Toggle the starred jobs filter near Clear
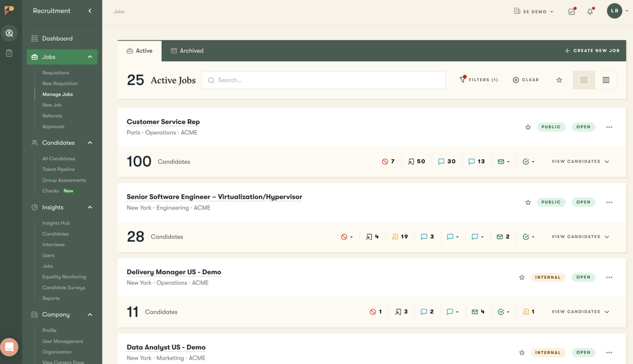633x364 pixels. pos(559,80)
